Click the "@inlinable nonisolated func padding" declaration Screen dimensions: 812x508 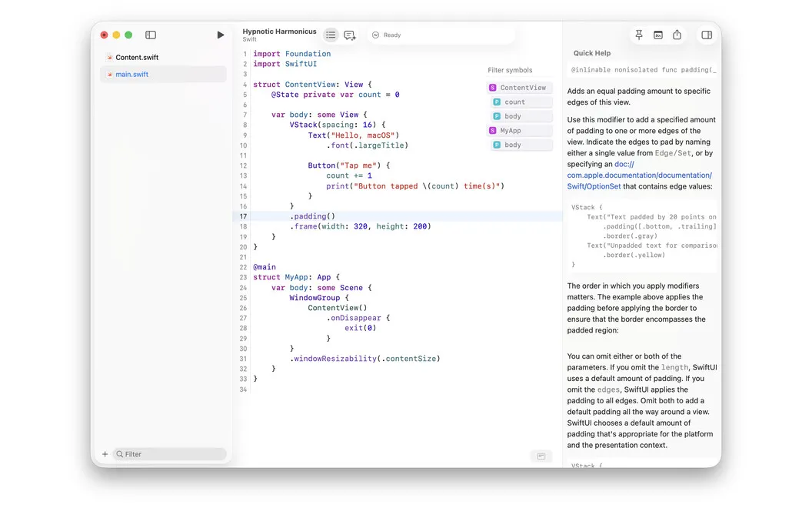point(644,70)
